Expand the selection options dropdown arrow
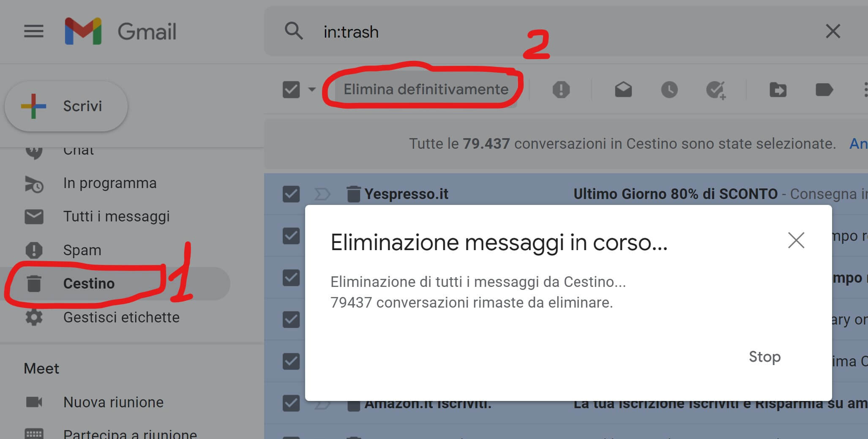This screenshot has width=868, height=439. [312, 90]
